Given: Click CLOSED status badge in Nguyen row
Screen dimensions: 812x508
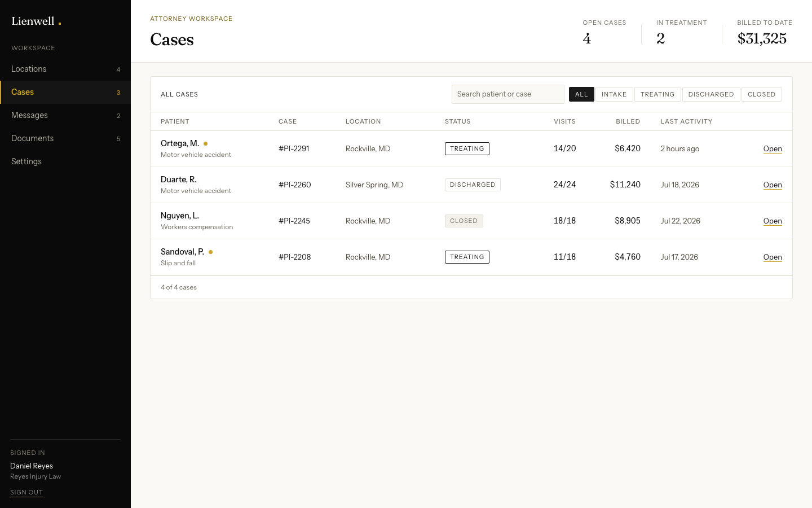Looking at the screenshot, I should 464,221.
